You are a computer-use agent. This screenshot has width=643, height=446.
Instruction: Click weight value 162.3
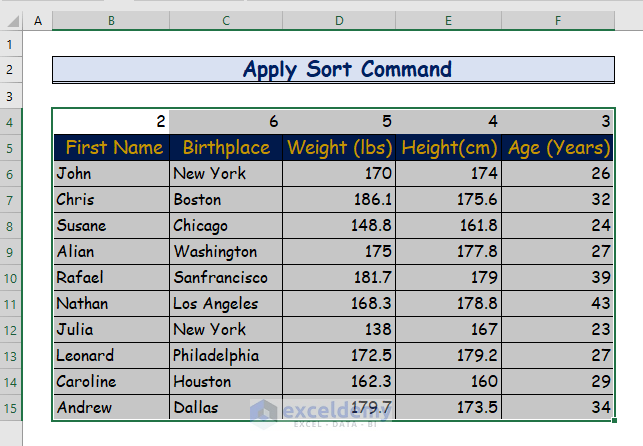[339, 382]
